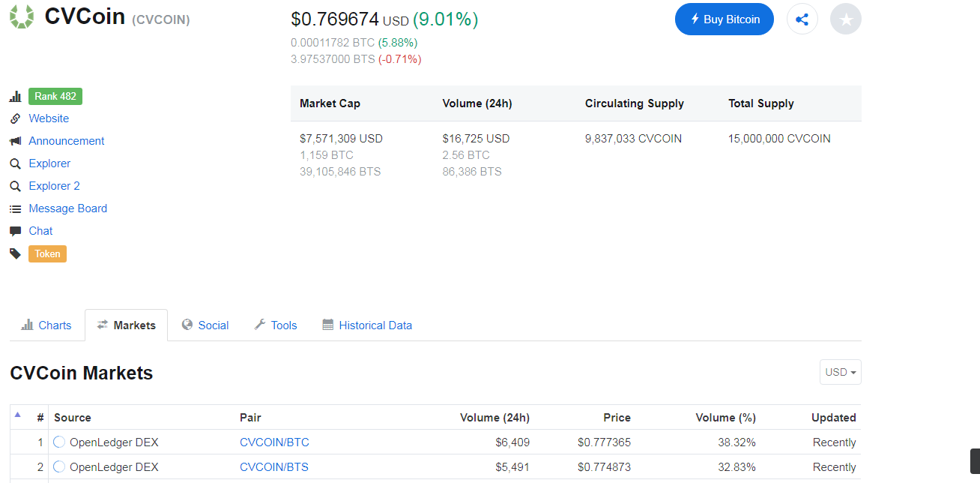980x483 pixels.
Task: Click the megaphone icon beside Announcement
Action: (15, 141)
